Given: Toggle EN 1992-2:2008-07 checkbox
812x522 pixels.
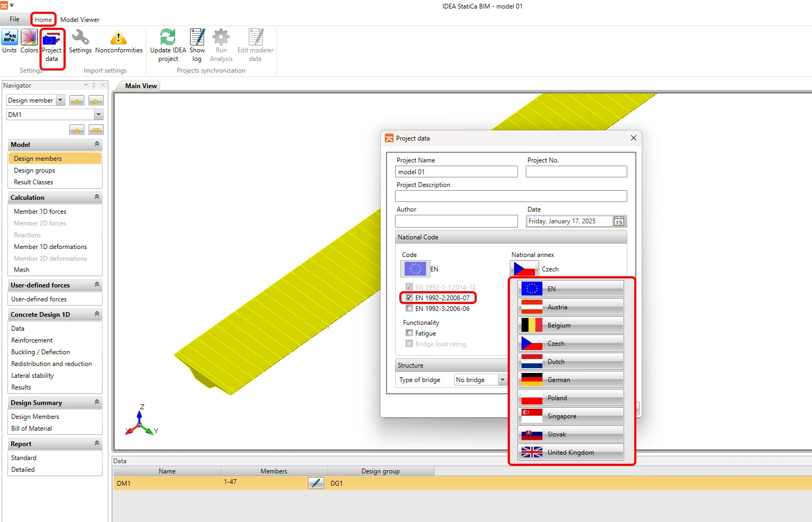Looking at the screenshot, I should [x=409, y=298].
